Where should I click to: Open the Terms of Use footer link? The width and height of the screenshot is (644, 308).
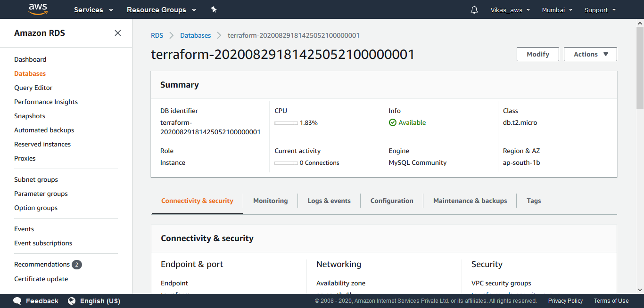(611, 300)
